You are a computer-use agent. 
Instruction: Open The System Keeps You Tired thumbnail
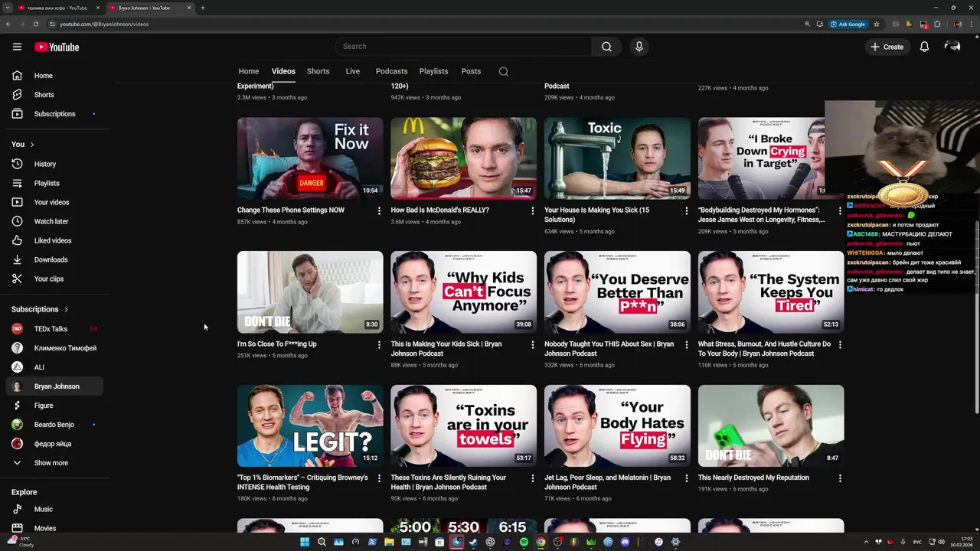(771, 292)
